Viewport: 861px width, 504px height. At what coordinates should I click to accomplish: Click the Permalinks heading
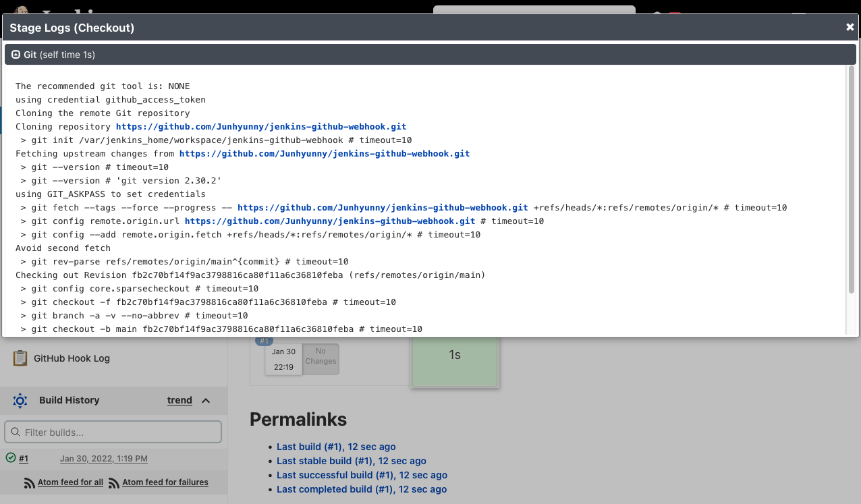click(298, 419)
